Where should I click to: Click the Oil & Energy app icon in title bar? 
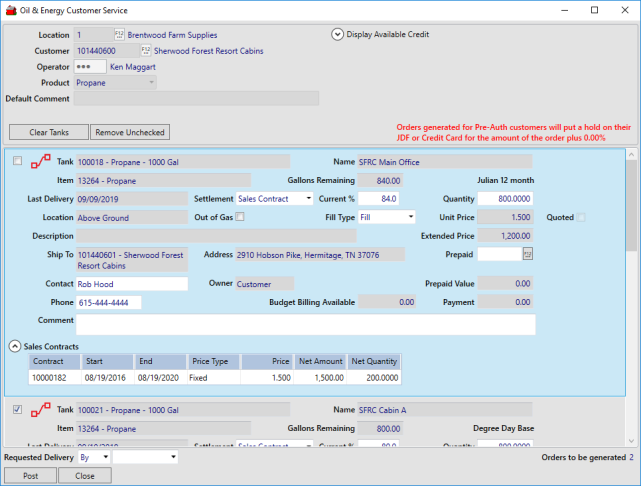tap(10, 10)
